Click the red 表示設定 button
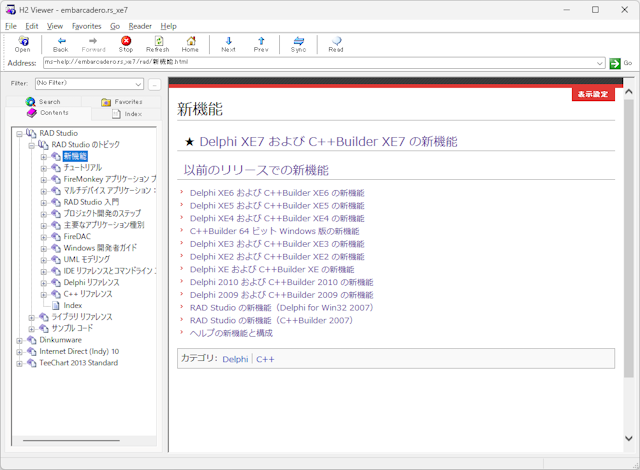This screenshot has width=640, height=470. [593, 94]
